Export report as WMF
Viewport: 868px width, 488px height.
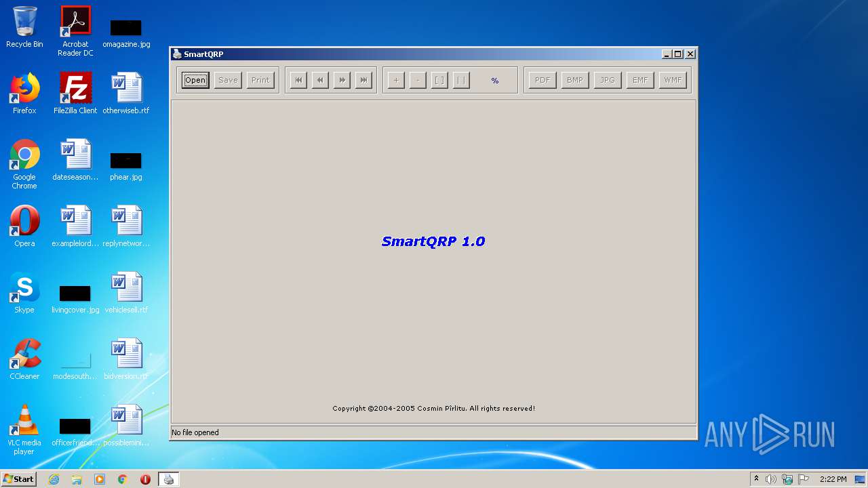point(673,80)
